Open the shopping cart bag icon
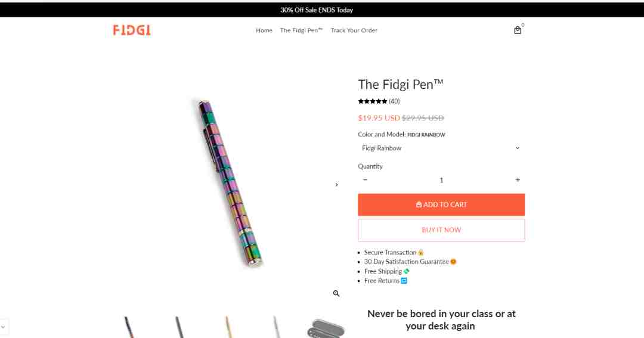 (518, 30)
